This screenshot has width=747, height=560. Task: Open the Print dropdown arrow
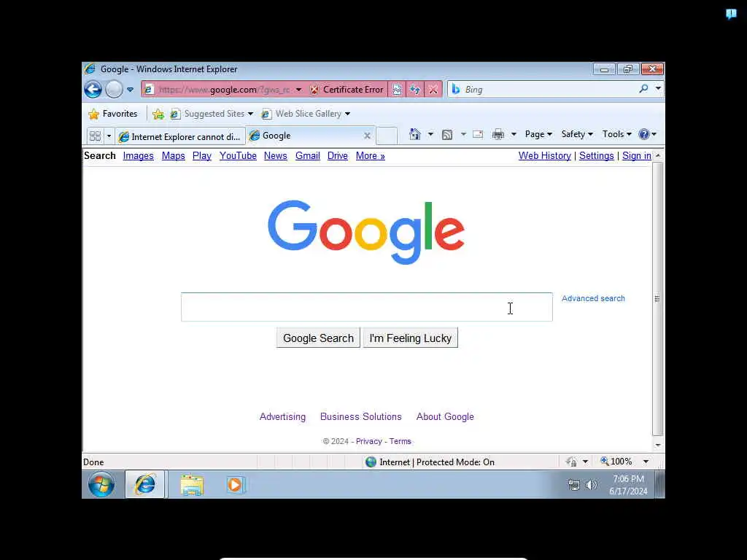(x=514, y=134)
